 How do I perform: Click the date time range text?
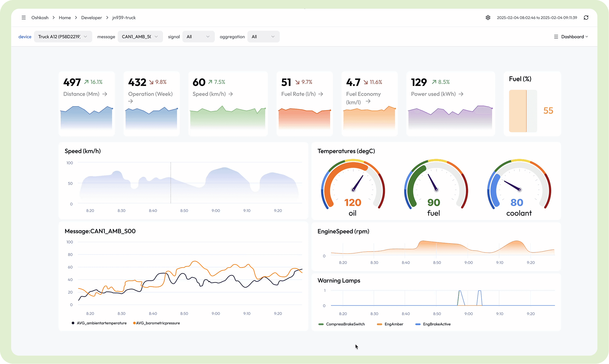click(x=537, y=18)
